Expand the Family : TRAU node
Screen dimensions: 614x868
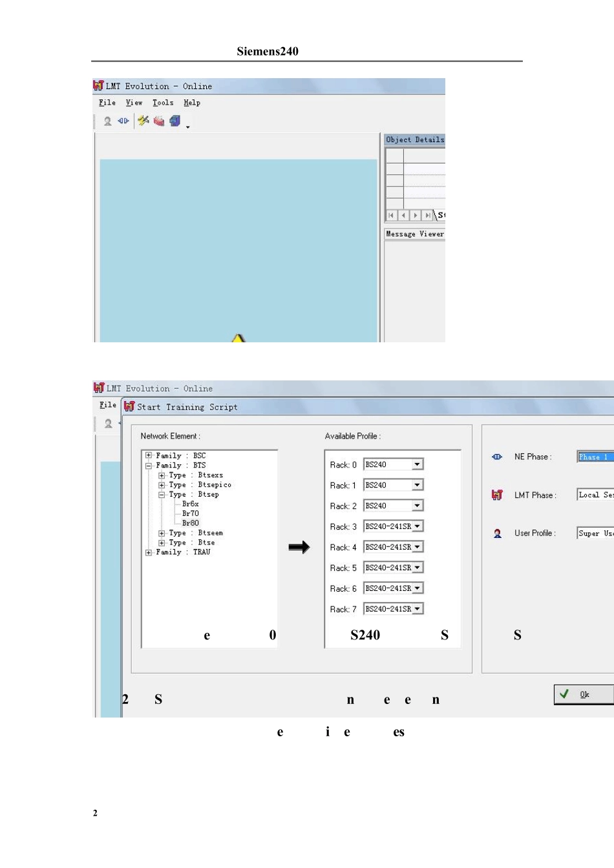(x=149, y=552)
